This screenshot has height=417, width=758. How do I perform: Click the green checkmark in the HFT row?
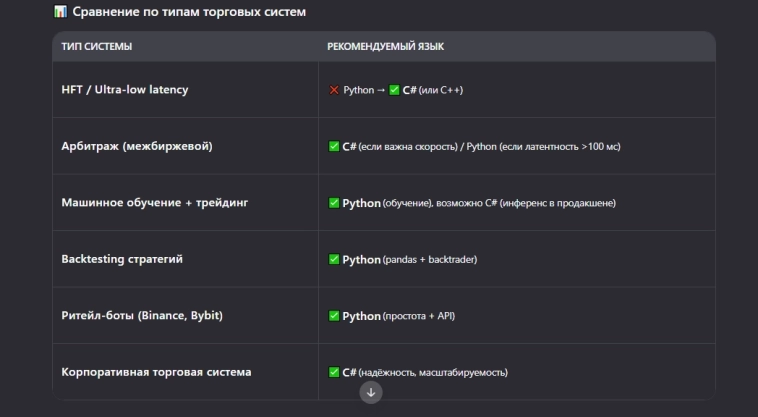(394, 90)
